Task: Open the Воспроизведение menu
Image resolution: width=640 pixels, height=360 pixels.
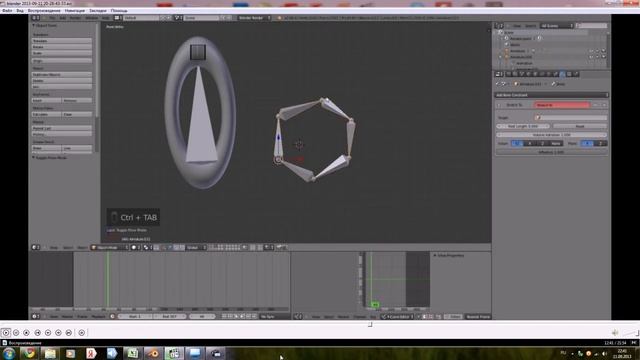Action: click(x=44, y=11)
